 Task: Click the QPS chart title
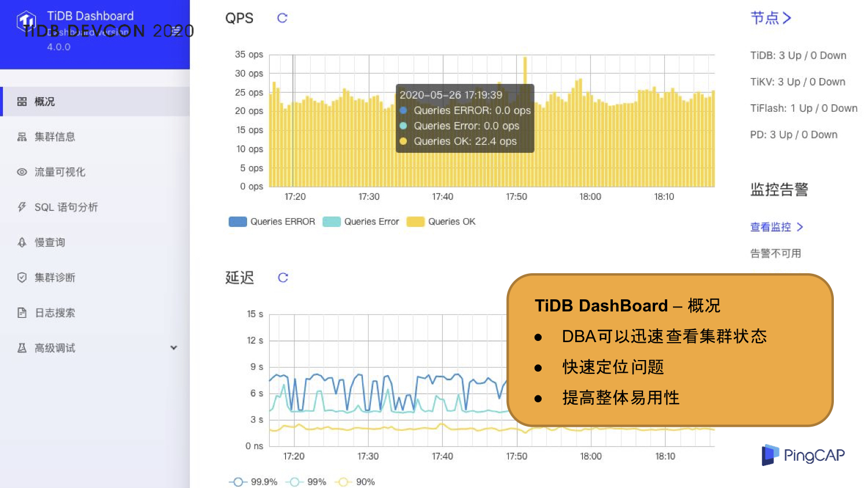(x=240, y=18)
